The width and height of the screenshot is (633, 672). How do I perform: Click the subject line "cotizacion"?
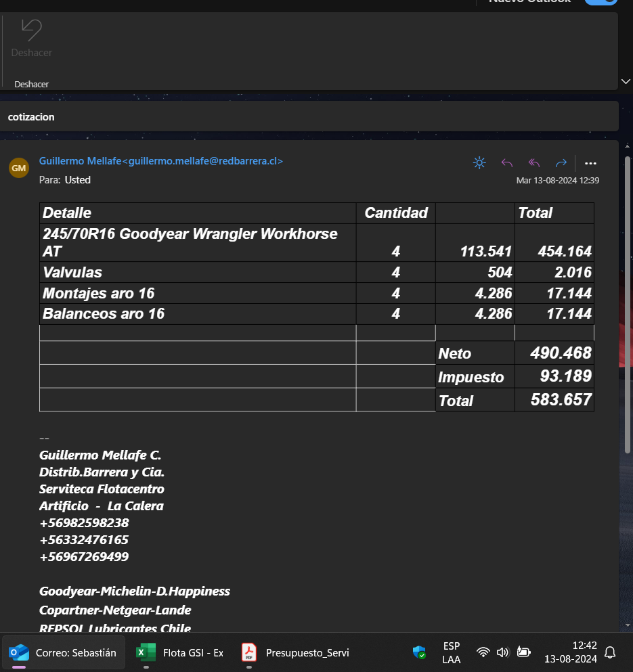(31, 117)
